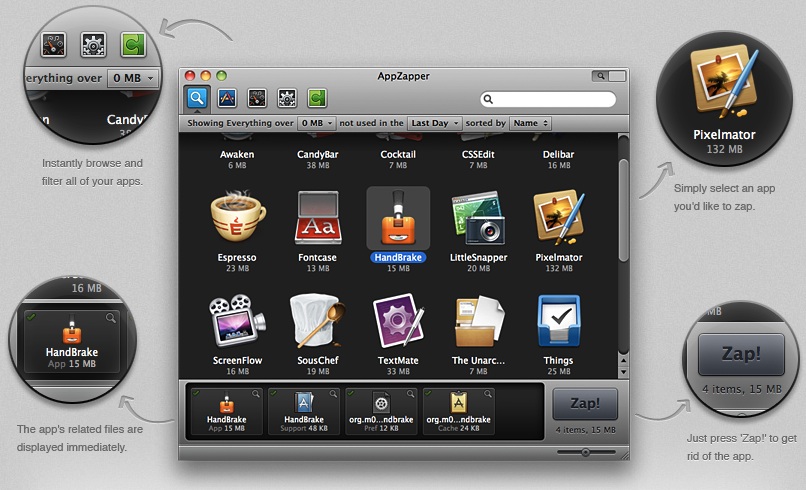Select the Things checkbox app icon

(x=559, y=321)
